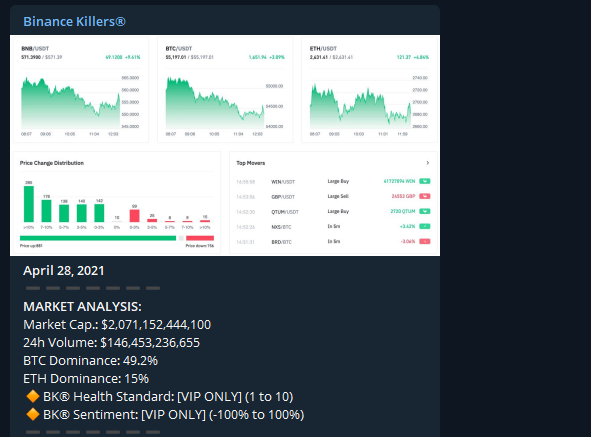Click the 'BTC Dominance: 49.2%' line
Image resolution: width=591 pixels, height=437 pixels.
[90, 361]
